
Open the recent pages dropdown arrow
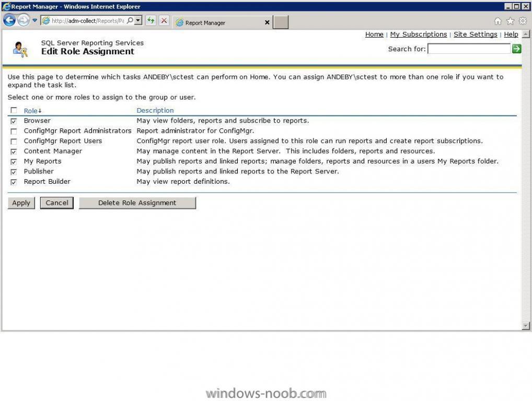coord(34,20)
